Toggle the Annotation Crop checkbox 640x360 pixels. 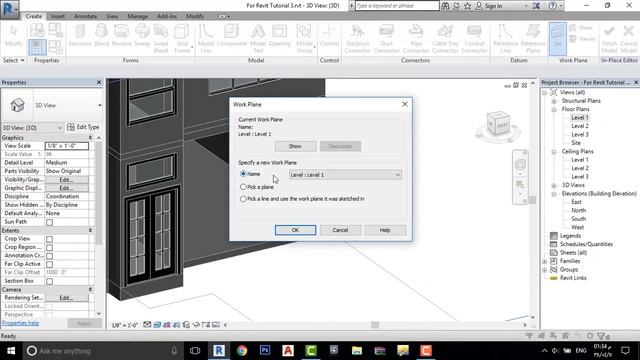(49, 256)
